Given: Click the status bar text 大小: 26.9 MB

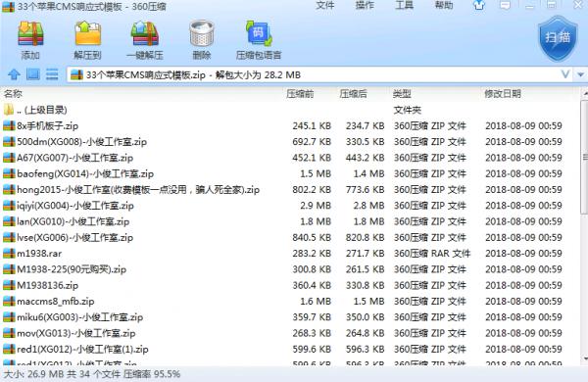Looking at the screenshot, I should [x=34, y=374].
